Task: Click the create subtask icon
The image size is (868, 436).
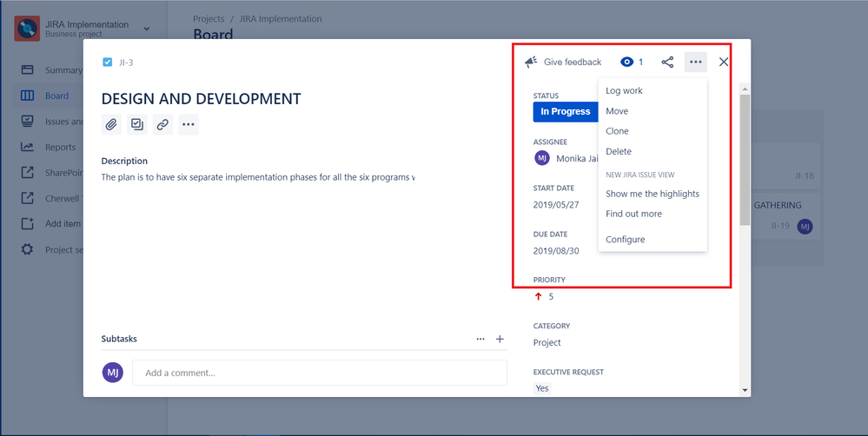Action: pyautogui.click(x=136, y=124)
